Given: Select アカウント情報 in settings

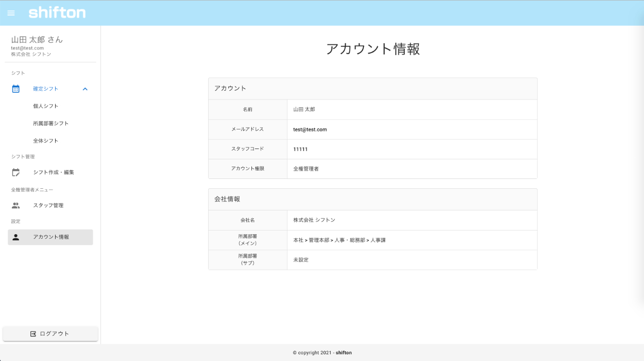Looking at the screenshot, I should (x=51, y=237).
